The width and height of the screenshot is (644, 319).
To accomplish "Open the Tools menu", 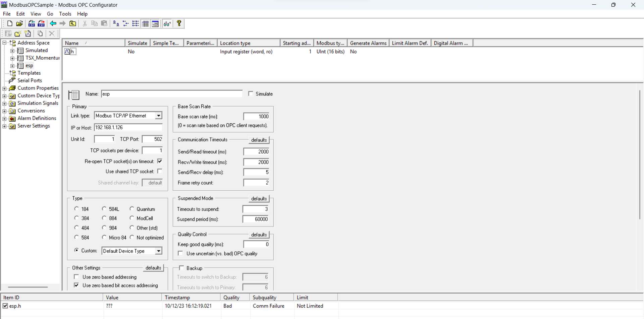I will pyautogui.click(x=65, y=14).
